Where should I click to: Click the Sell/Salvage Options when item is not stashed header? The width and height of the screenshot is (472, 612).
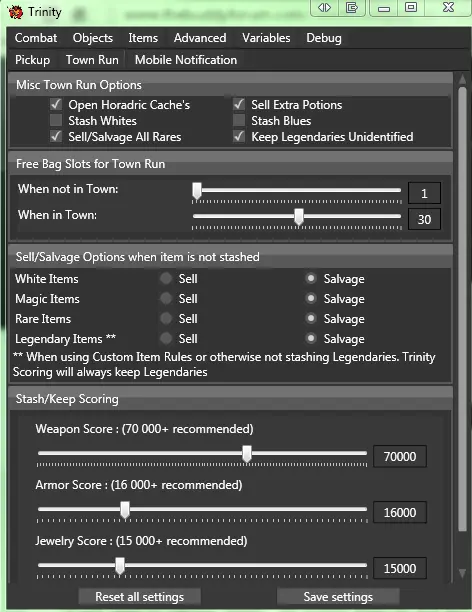coord(231,256)
